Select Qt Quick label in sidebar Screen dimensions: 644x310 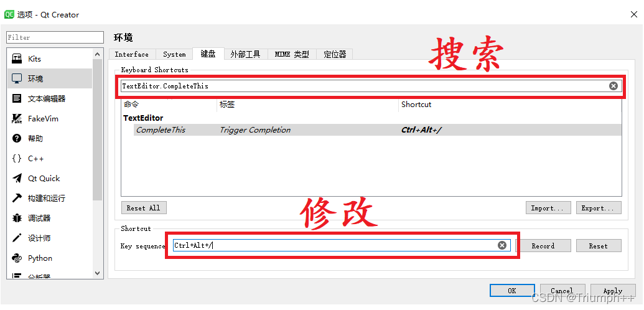[44, 179]
